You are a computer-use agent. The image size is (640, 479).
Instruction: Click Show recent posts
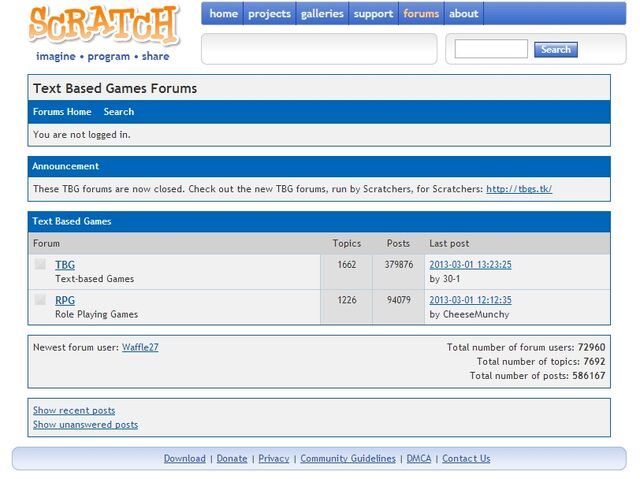point(74,410)
